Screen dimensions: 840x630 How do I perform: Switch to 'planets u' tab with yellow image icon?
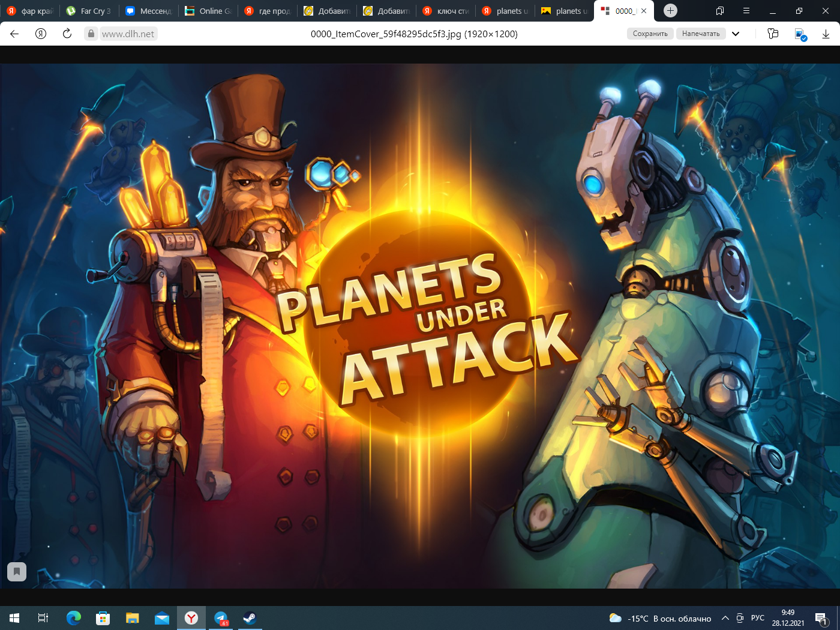(565, 11)
